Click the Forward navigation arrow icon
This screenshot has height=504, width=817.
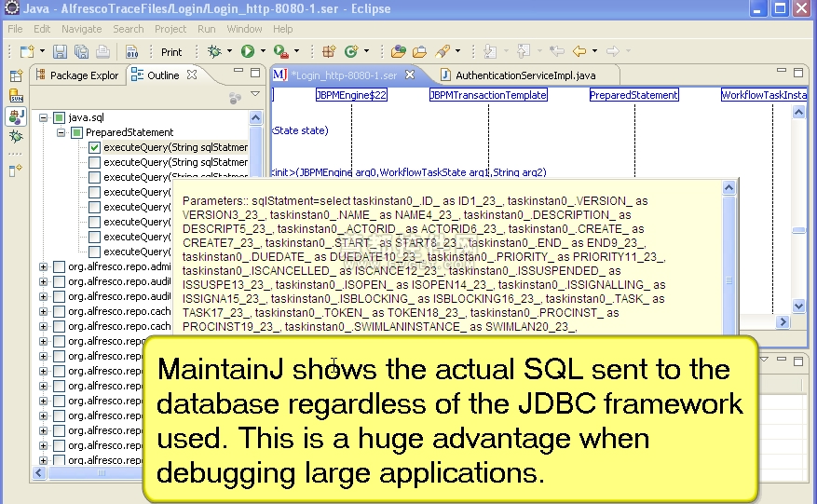click(x=613, y=51)
